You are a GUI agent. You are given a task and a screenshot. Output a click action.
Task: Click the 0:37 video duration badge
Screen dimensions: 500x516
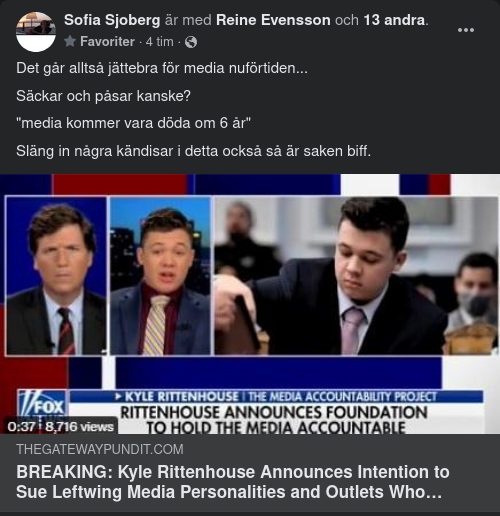21,426
